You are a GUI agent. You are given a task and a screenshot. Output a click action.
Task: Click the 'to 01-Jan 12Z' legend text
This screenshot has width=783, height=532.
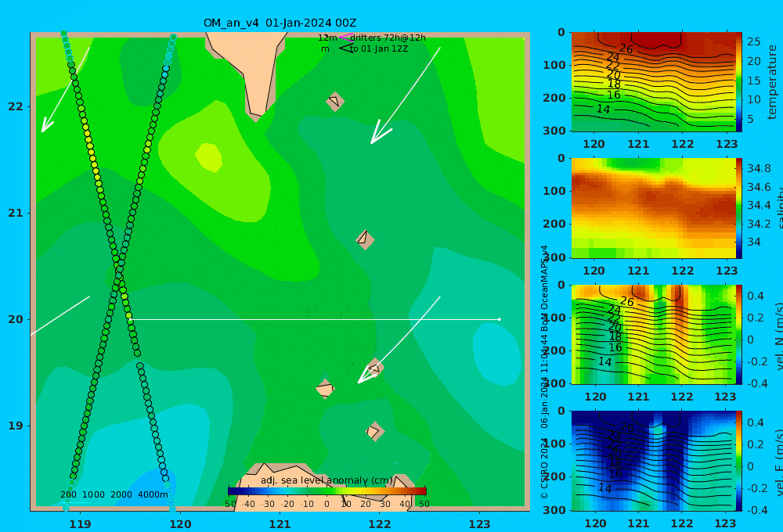(x=379, y=49)
